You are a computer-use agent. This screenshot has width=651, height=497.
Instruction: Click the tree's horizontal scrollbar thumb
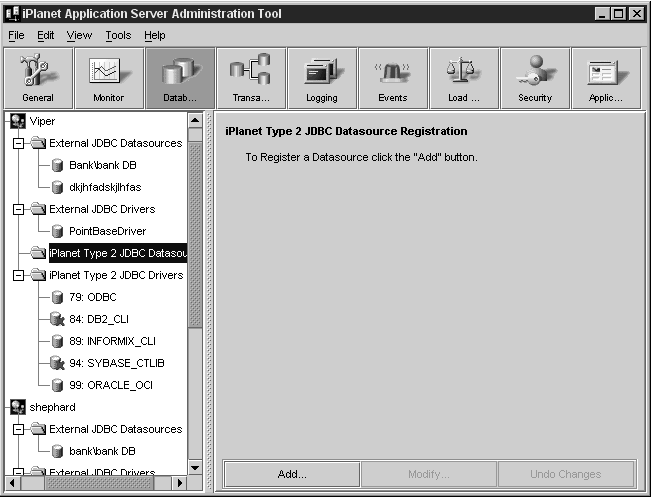[99, 483]
